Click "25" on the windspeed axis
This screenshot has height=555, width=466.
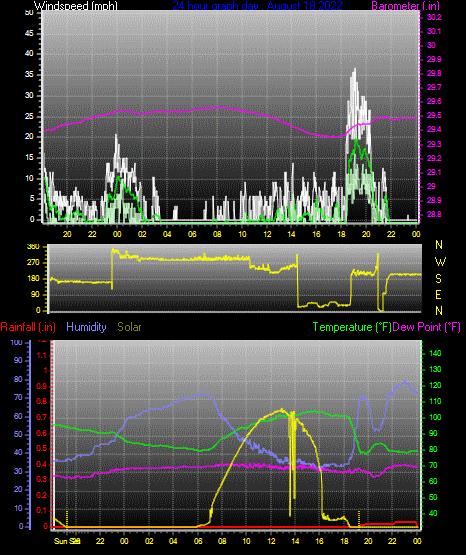pos(29,116)
